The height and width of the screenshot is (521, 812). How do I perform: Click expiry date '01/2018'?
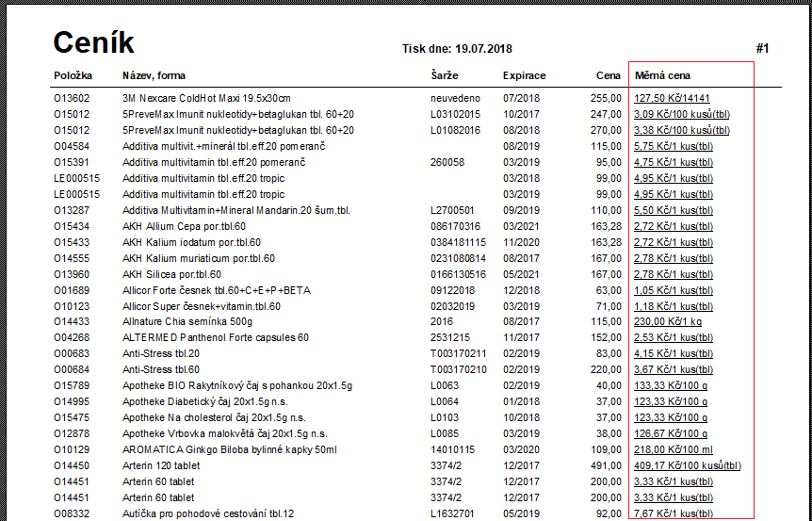click(x=521, y=402)
